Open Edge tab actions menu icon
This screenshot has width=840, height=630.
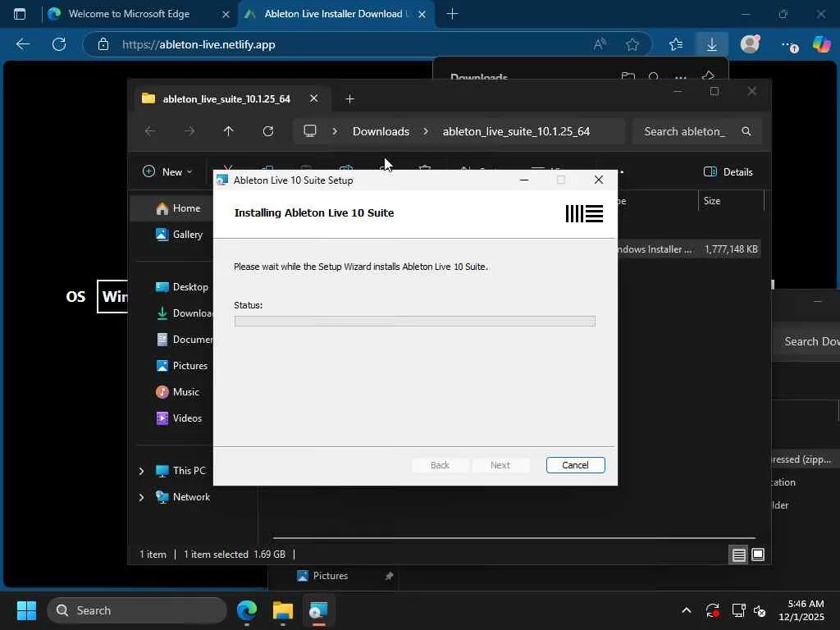20,14
